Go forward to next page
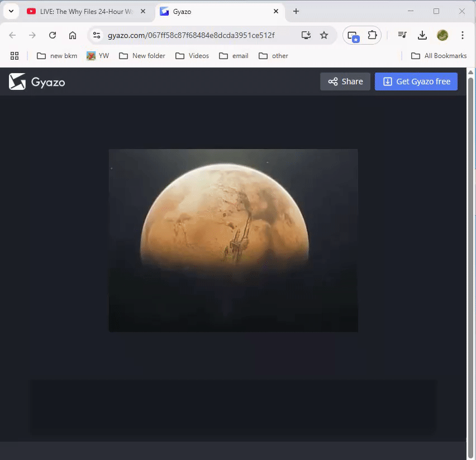The image size is (476, 460). click(32, 35)
